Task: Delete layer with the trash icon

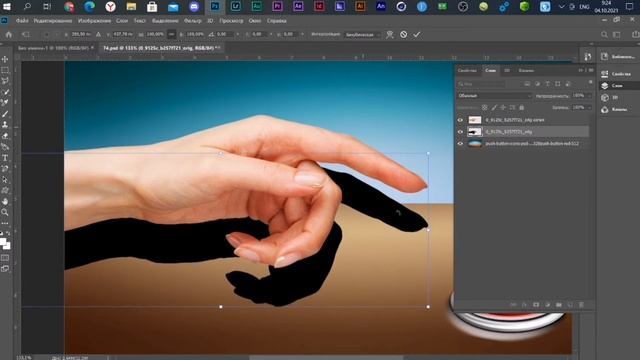Action: (x=581, y=305)
